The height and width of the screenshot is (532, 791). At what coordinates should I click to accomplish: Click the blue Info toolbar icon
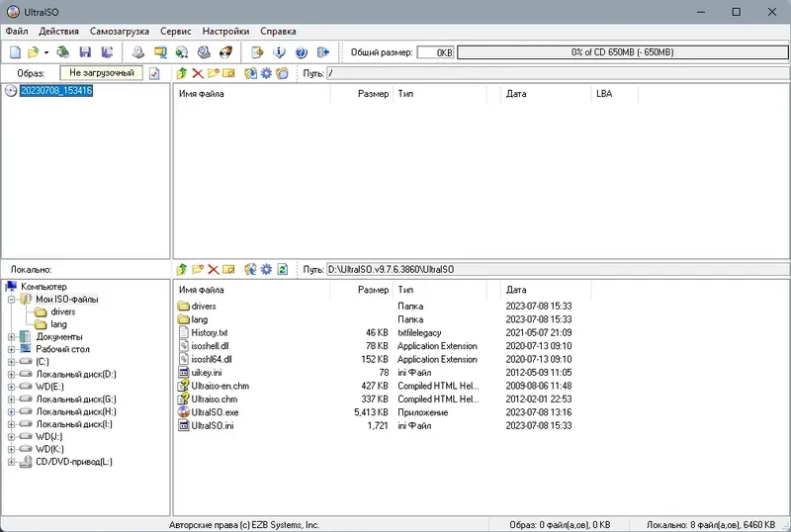tap(279, 52)
